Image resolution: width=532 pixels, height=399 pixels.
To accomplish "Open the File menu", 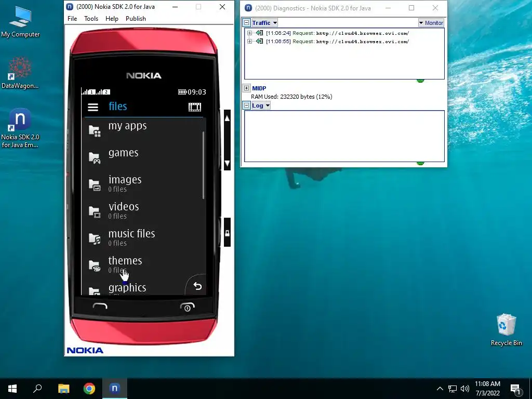I will click(72, 19).
